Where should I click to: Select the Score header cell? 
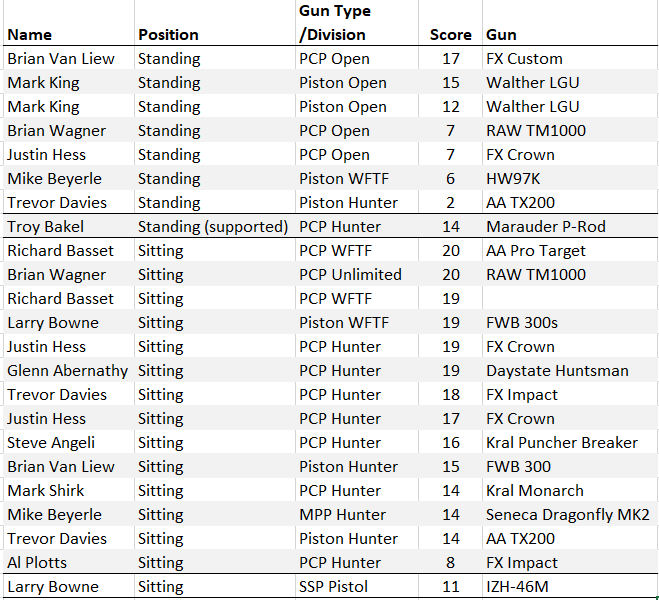point(450,23)
